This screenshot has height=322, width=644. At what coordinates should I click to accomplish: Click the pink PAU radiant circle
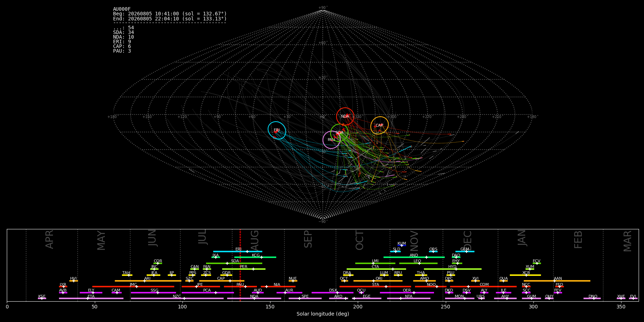click(x=332, y=140)
